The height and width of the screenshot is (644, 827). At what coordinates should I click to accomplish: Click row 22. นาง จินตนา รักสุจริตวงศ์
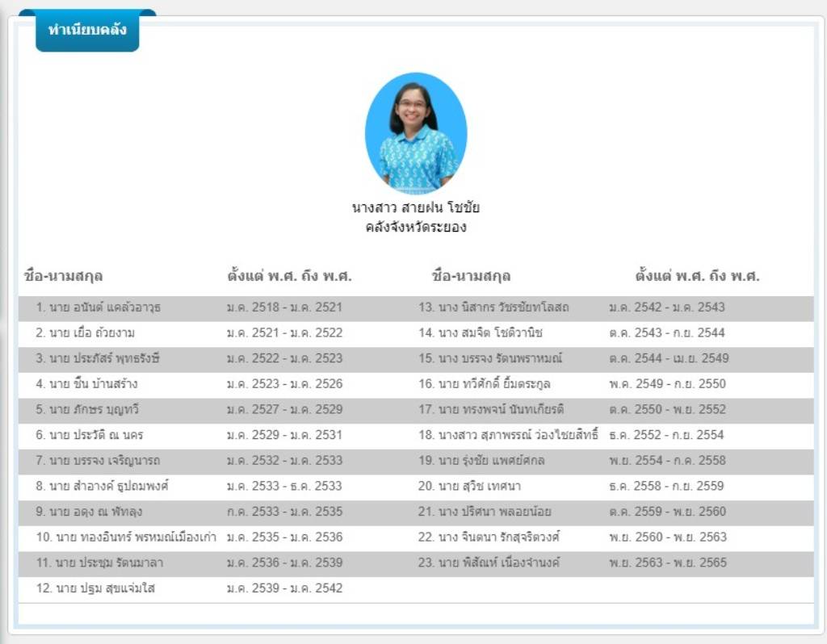coord(489,537)
